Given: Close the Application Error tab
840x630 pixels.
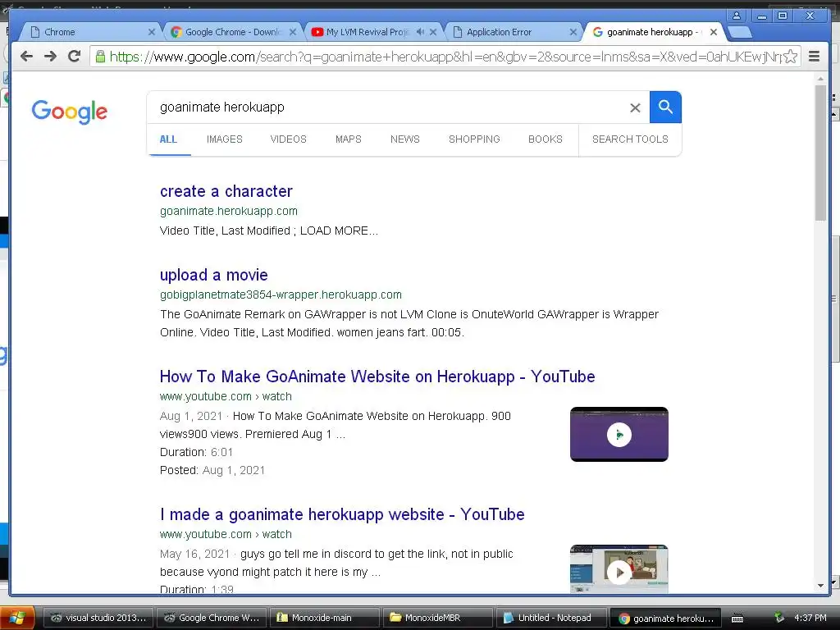Looking at the screenshot, I should click(573, 32).
